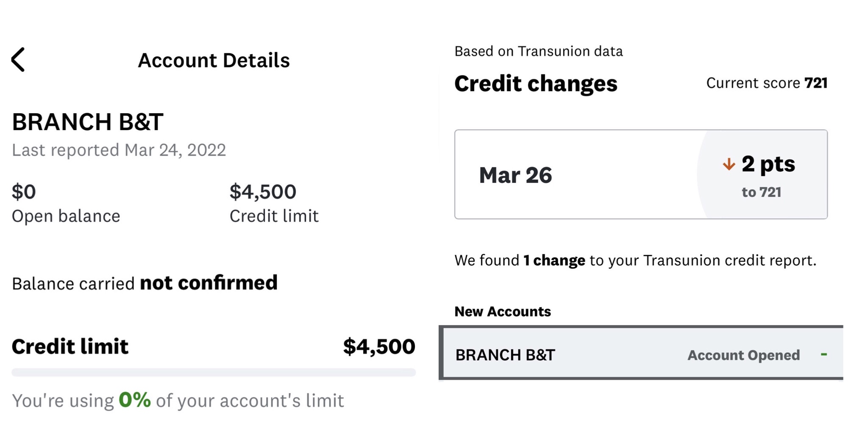Click the orange down arrow beside 2 pts

(x=729, y=164)
